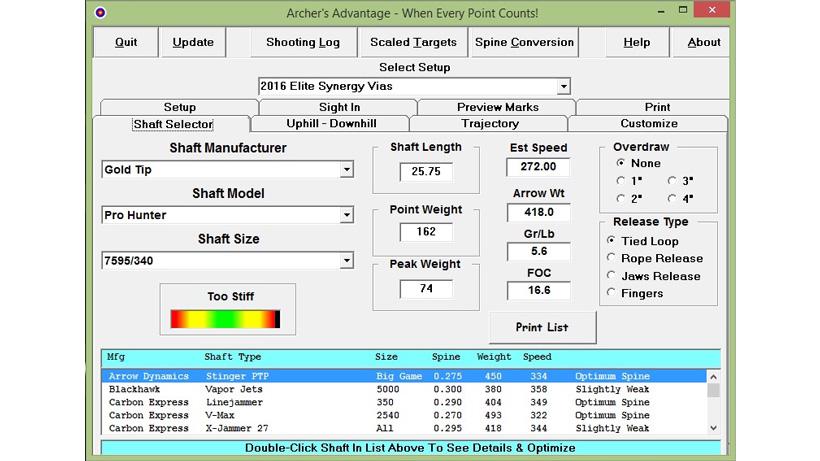Maximize the Archer's Advantage window
The width and height of the screenshot is (820, 461).
682,10
